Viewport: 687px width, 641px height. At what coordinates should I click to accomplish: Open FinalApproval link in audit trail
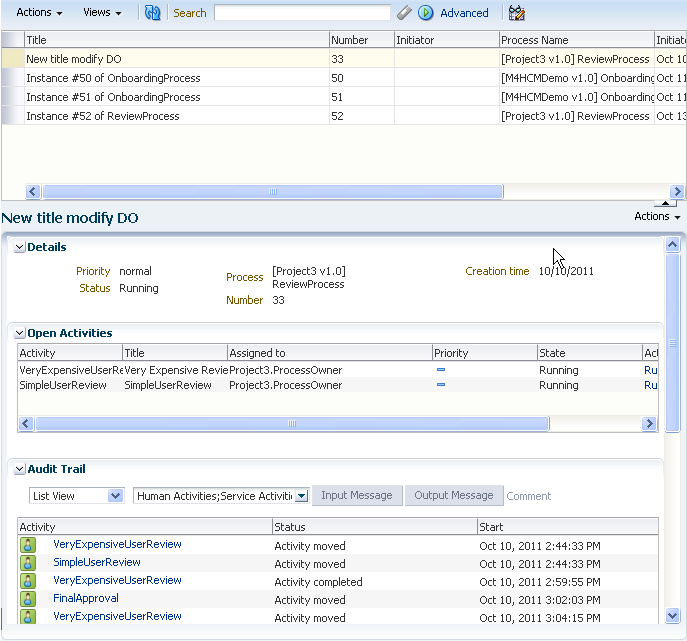86,598
